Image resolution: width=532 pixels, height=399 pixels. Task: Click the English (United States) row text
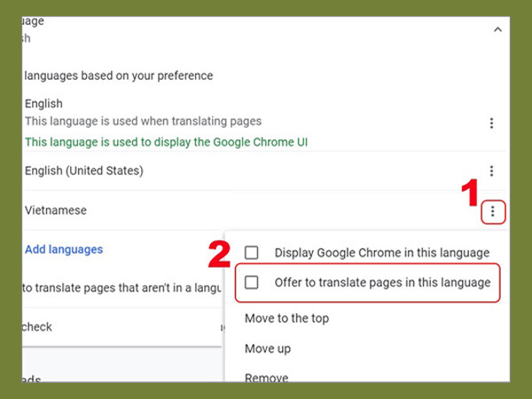(84, 170)
